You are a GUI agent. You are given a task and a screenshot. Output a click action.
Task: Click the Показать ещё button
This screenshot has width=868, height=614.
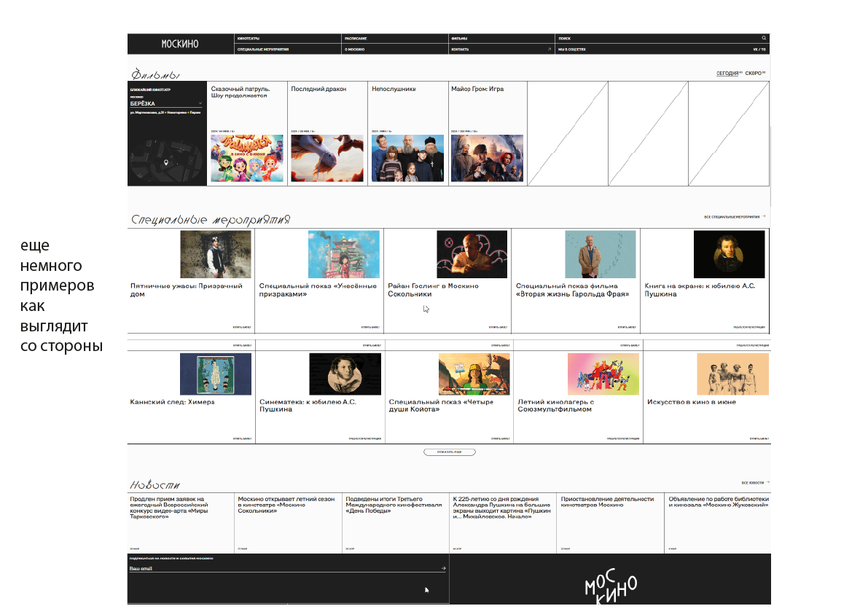pos(449,452)
